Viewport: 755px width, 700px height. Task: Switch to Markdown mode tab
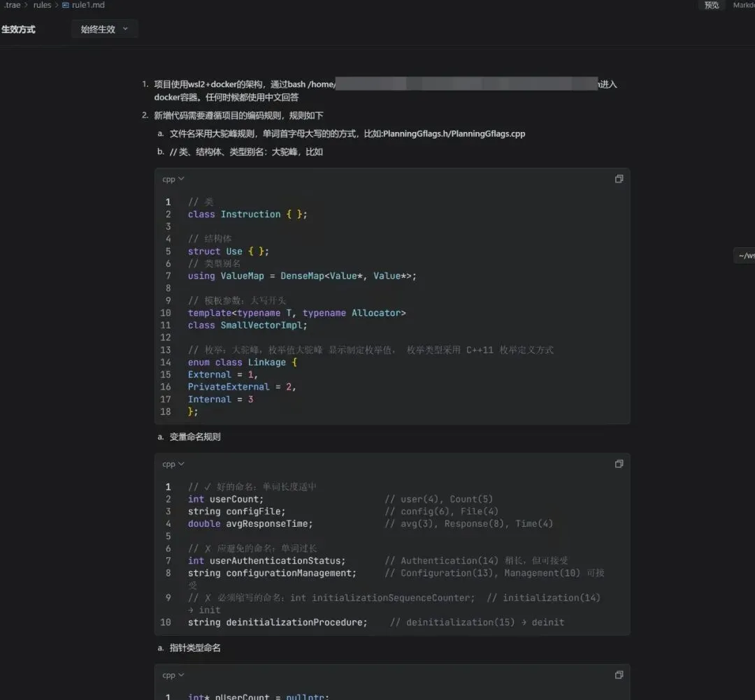click(x=744, y=5)
